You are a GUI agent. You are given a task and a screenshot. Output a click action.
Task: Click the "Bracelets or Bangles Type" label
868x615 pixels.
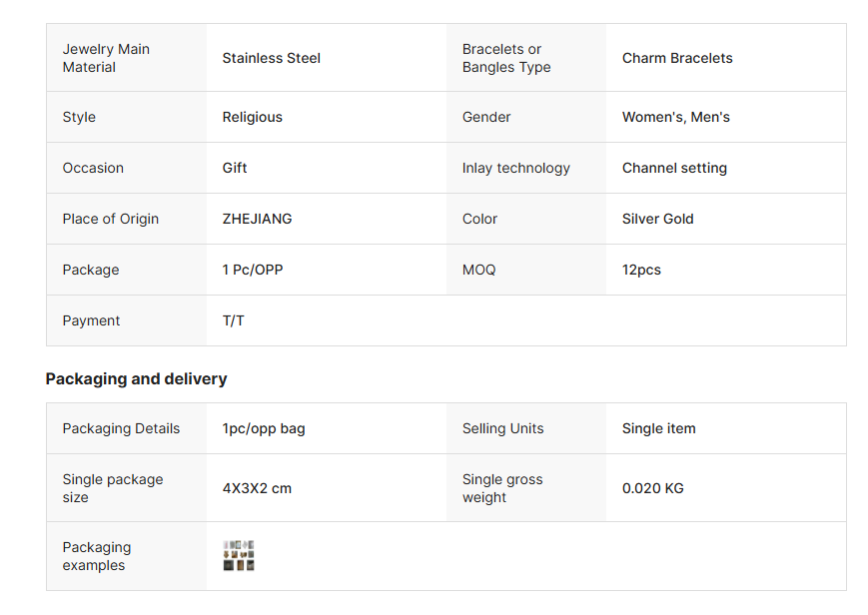tap(506, 58)
